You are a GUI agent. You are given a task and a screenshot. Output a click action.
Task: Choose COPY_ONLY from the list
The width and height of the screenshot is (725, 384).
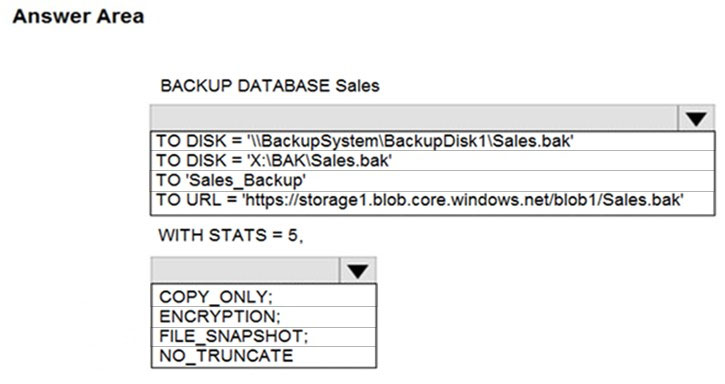[x=264, y=296]
